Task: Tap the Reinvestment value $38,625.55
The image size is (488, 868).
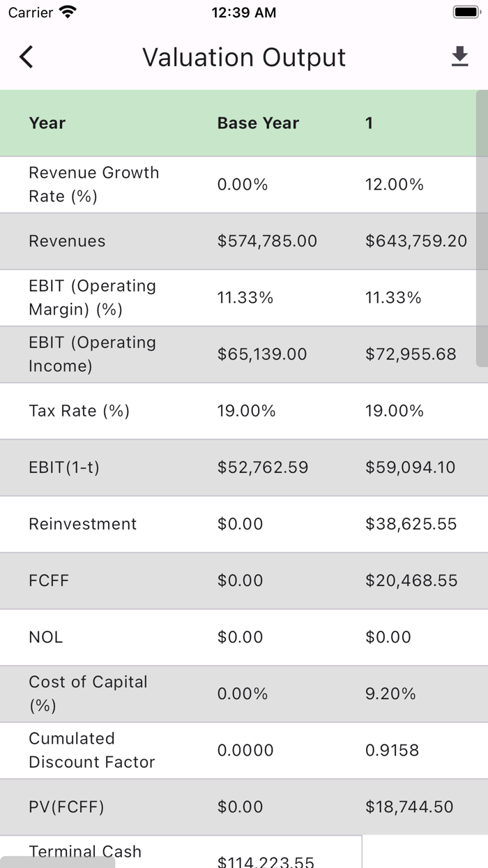Action: [411, 524]
